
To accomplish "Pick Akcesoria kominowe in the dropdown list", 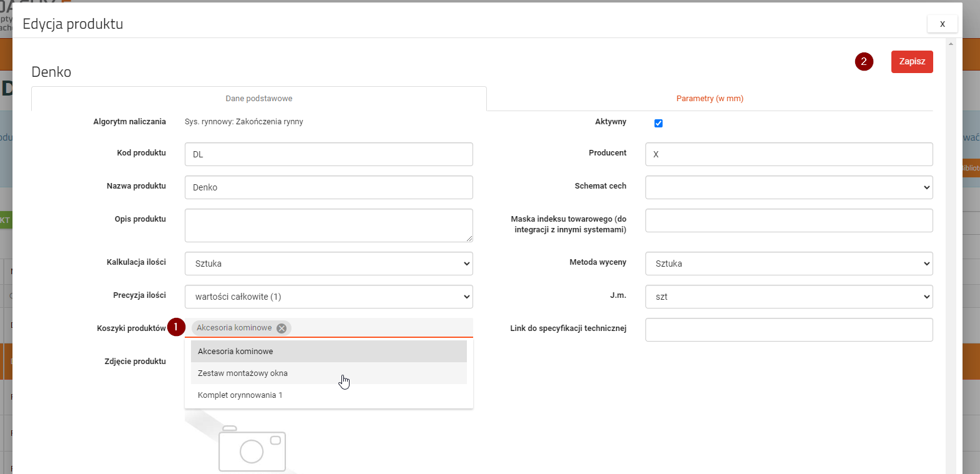I will [x=235, y=352].
